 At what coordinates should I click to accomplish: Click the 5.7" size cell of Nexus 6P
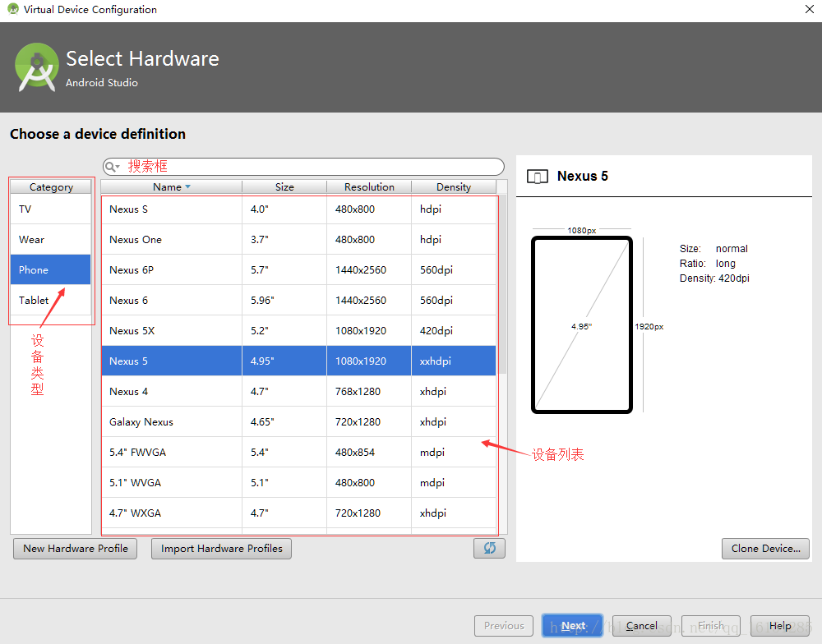pos(284,270)
